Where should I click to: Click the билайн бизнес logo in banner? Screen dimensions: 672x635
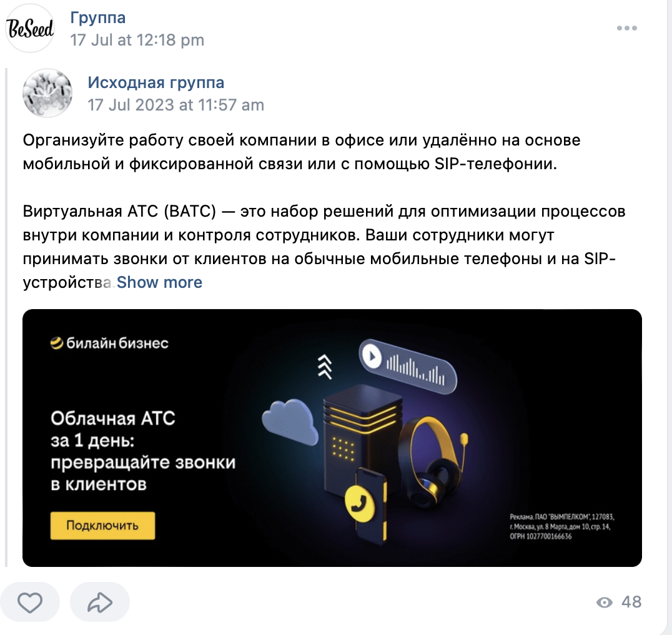(x=109, y=343)
